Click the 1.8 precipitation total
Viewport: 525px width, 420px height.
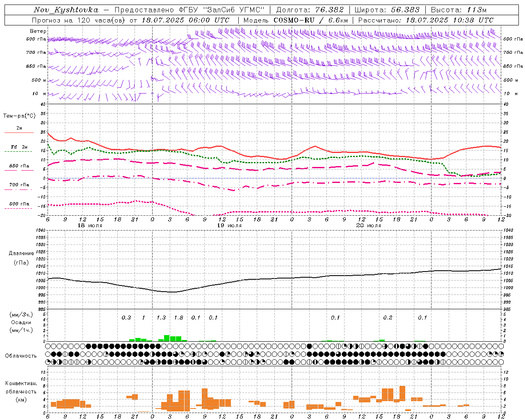pos(178,318)
